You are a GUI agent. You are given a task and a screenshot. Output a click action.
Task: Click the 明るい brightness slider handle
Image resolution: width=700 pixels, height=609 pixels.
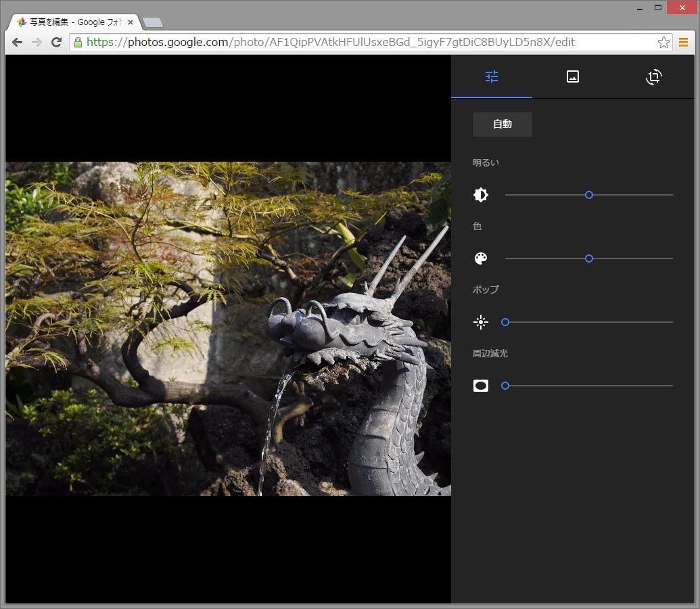pos(589,195)
